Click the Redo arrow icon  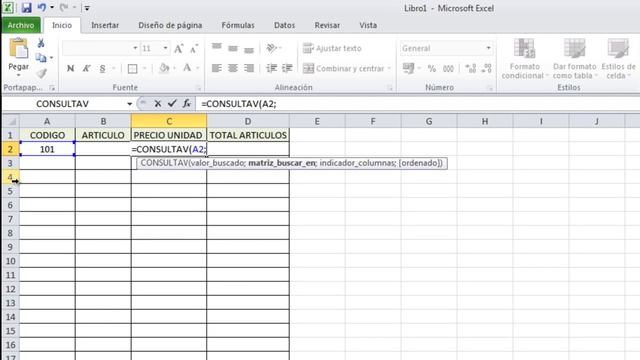pos(63,7)
